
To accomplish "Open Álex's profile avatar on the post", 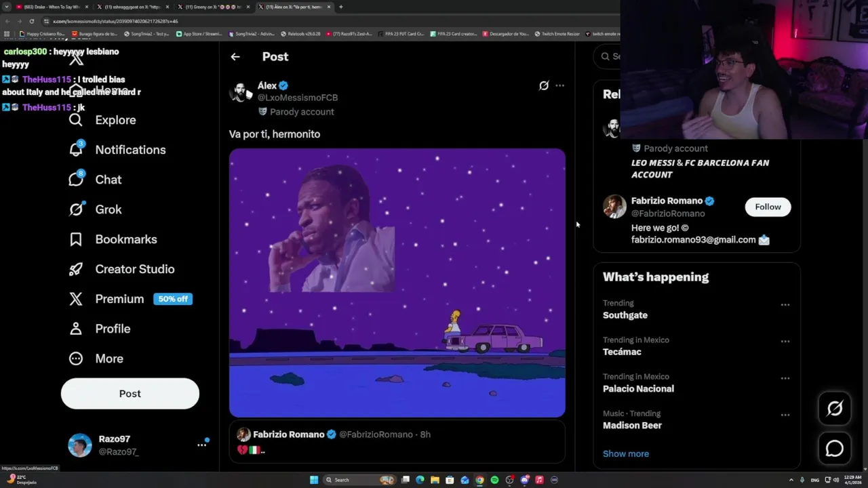I will 240,91.
